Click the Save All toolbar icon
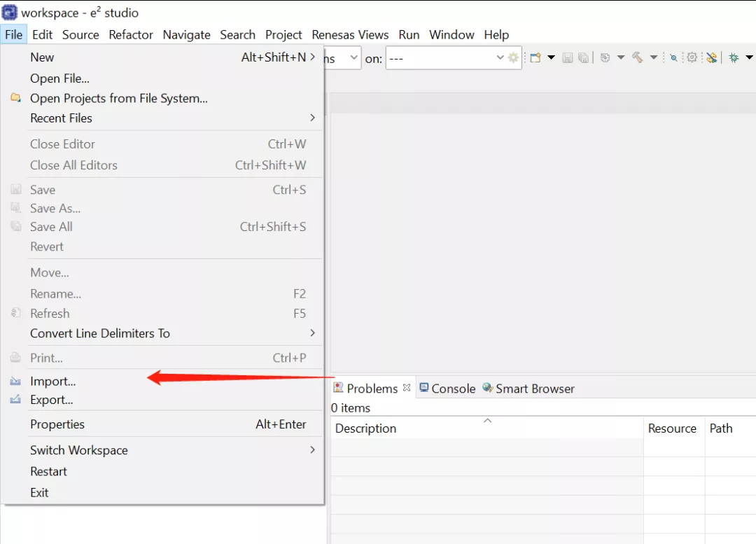The image size is (756, 544). tap(583, 58)
